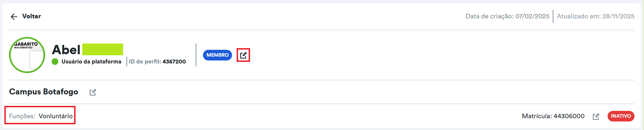The image size is (644, 130).
Task: Select the profile ID 4367200
Action: [174, 62]
